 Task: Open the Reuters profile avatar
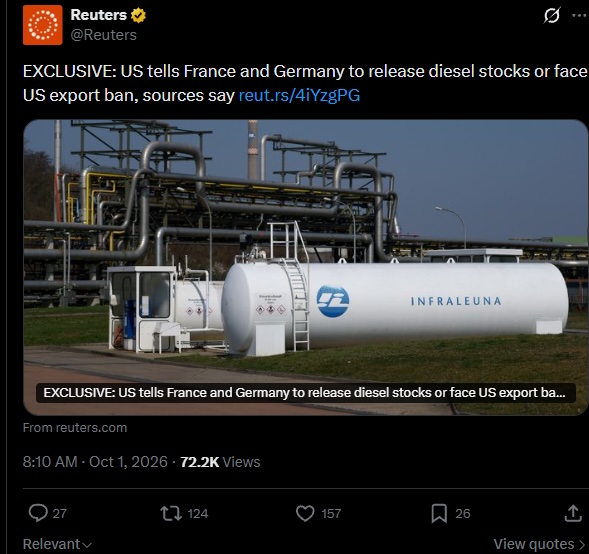[42, 25]
